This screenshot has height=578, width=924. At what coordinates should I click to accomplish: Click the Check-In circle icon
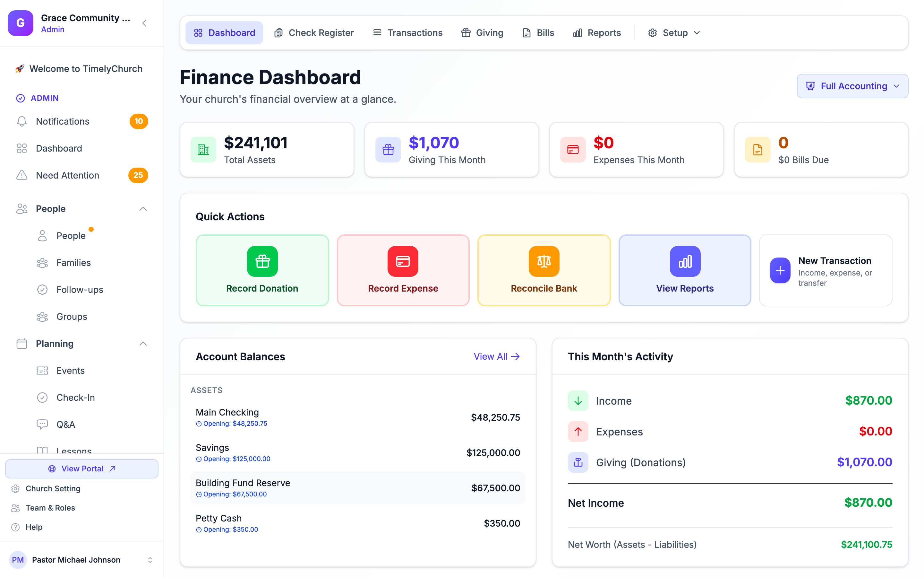click(42, 398)
